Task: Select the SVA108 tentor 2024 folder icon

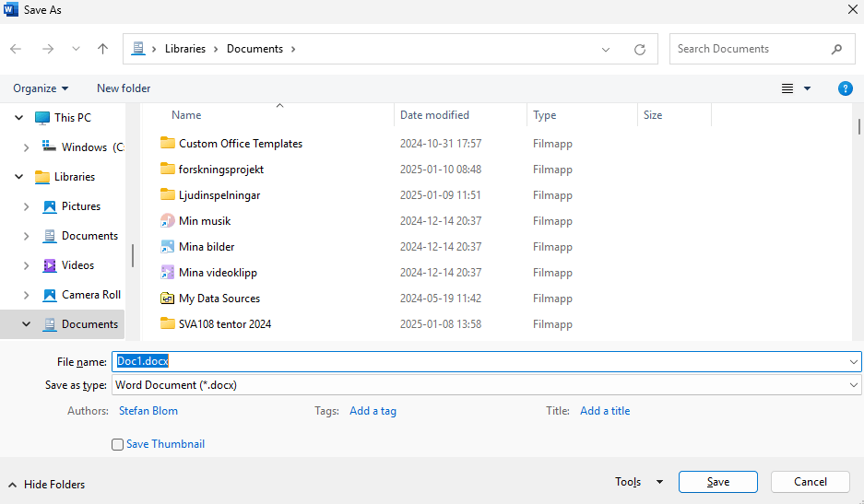Action: click(x=168, y=324)
